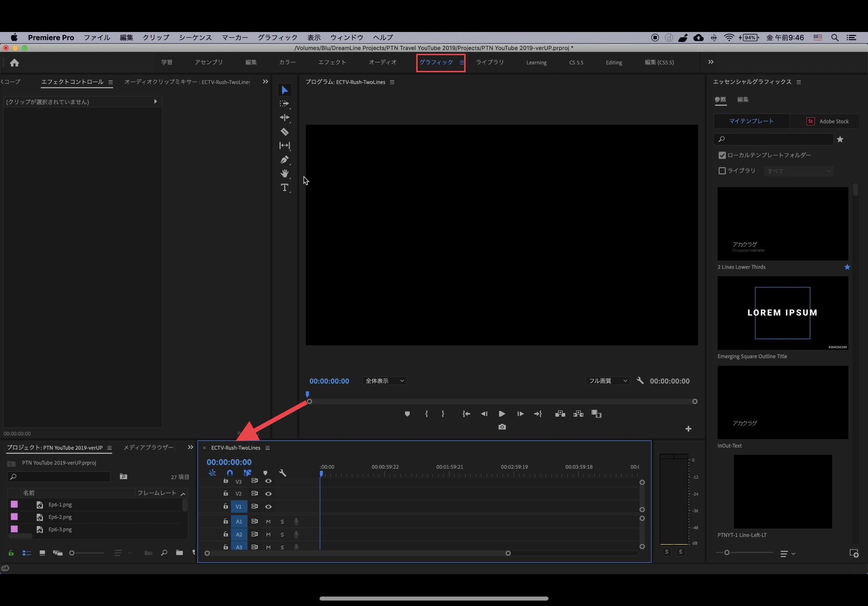This screenshot has width=868, height=606.
Task: Uncheck ローカルテンプレートフォルダー checkbox
Action: pyautogui.click(x=722, y=155)
